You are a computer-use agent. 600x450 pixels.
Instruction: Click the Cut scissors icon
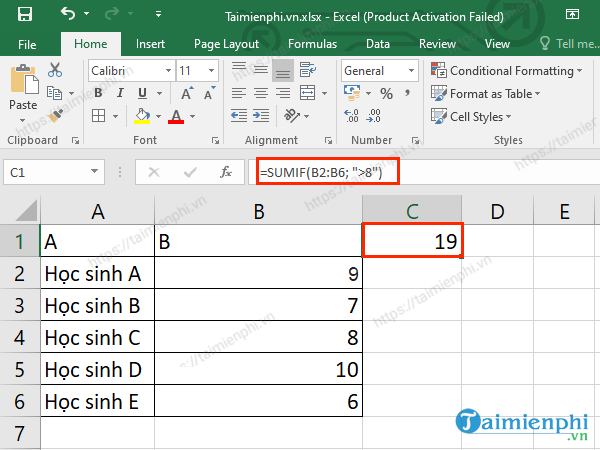(x=55, y=70)
